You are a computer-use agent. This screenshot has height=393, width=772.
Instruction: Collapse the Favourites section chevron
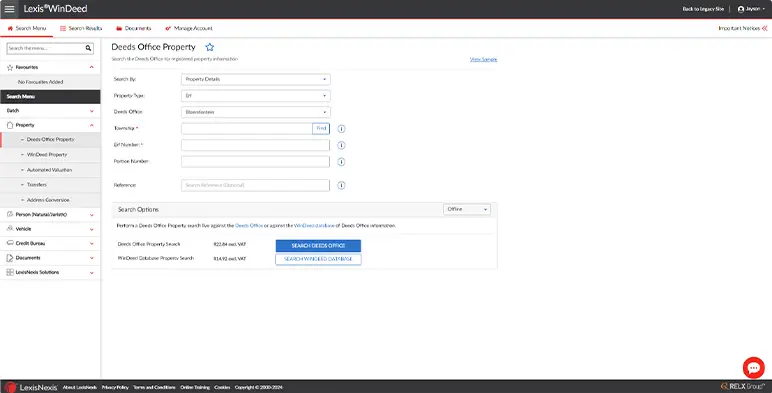tap(92, 67)
